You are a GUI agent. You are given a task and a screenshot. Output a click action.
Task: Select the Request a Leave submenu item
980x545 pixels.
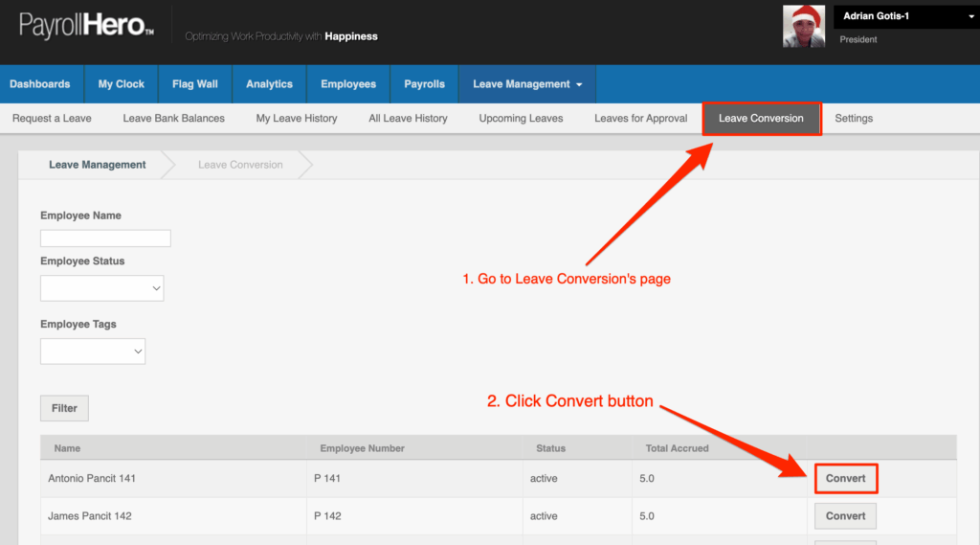52,119
